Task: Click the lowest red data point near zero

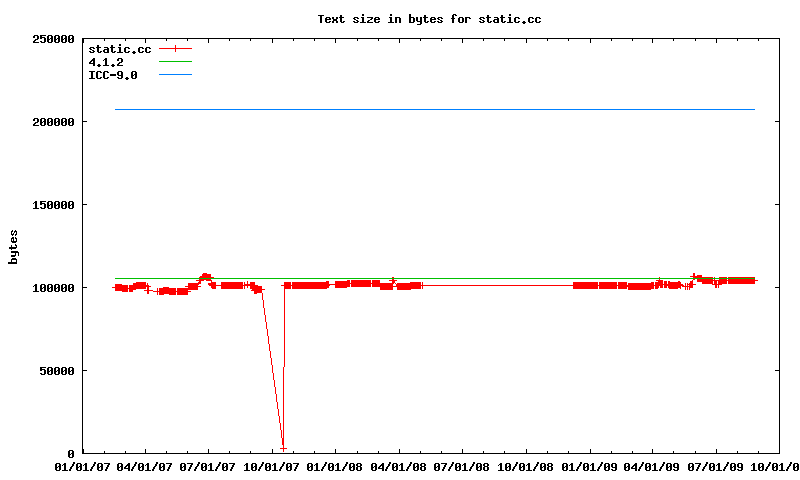Action: [283, 447]
